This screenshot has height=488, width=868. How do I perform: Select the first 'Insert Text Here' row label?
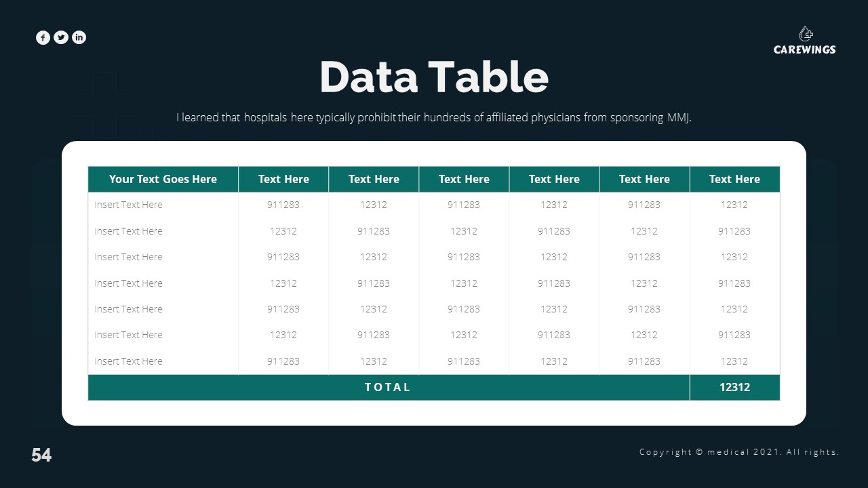[x=129, y=205]
